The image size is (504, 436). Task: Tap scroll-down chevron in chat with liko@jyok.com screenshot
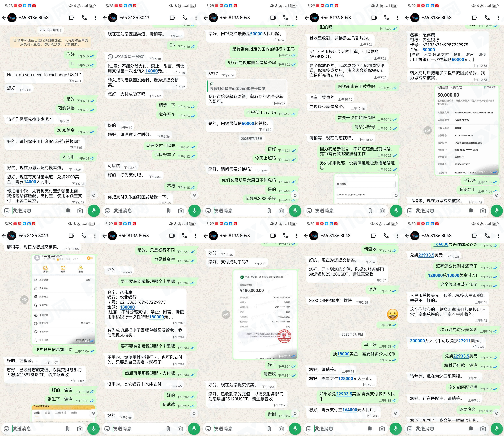click(93, 413)
